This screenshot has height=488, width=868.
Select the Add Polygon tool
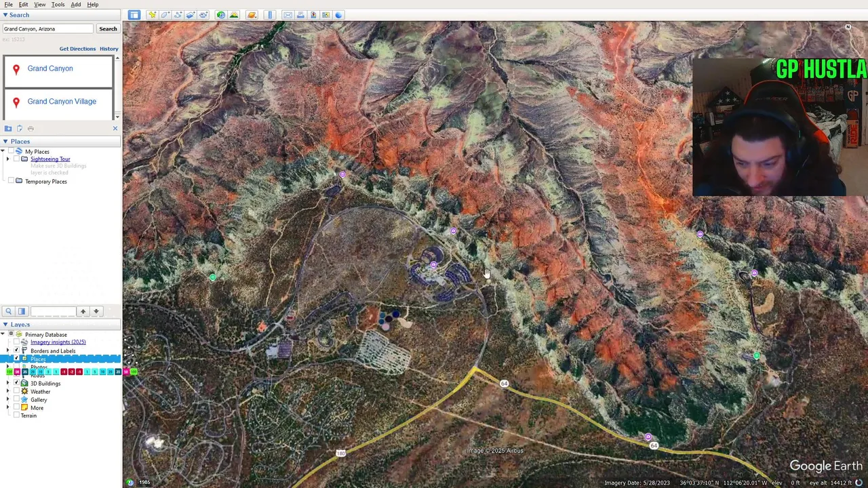165,15
